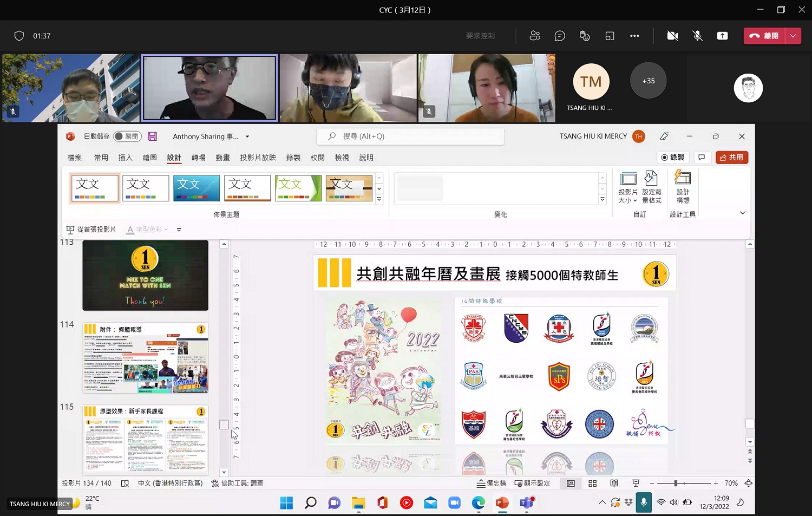Screen dimensions: 812x516
Task: Expand the Anthony Sharing file name dropdown
Action: [247, 136]
